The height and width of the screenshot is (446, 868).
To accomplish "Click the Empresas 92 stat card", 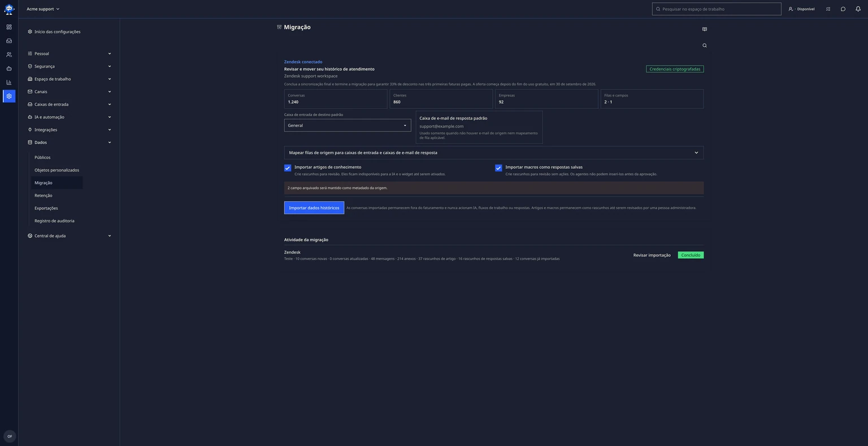I will point(546,99).
